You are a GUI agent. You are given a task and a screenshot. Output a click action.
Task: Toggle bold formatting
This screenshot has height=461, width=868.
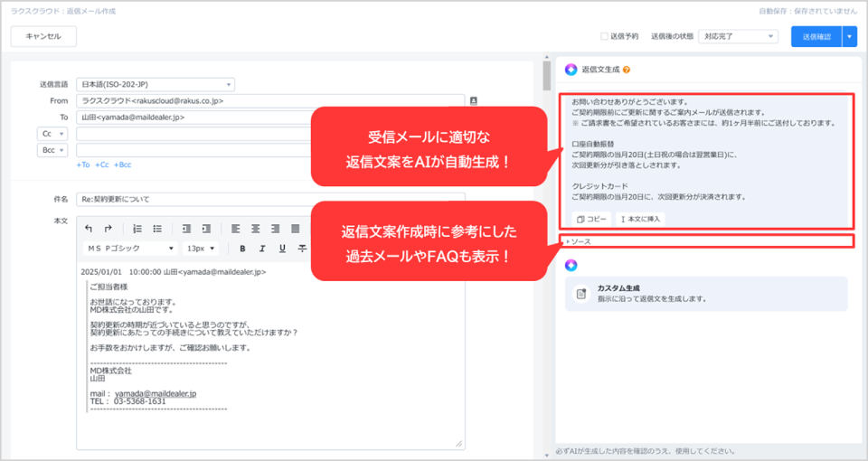click(x=242, y=249)
